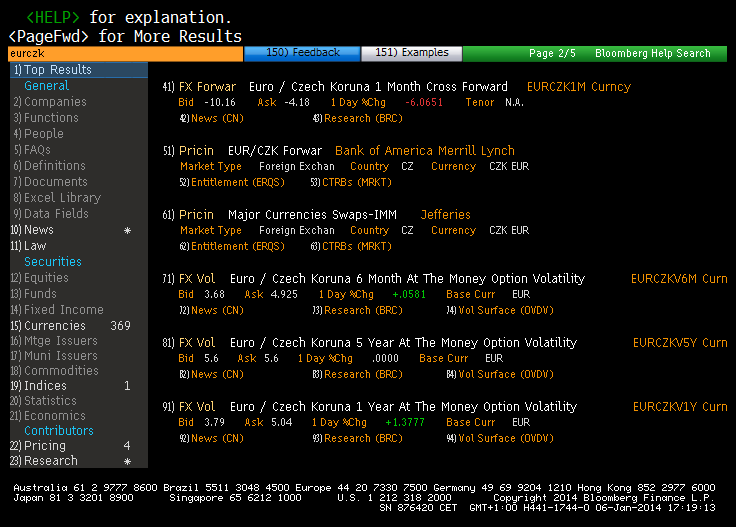Screen dimensions: 736x527
Task: Click the +1.3777 1 Day %Chg value
Action: (x=405, y=422)
